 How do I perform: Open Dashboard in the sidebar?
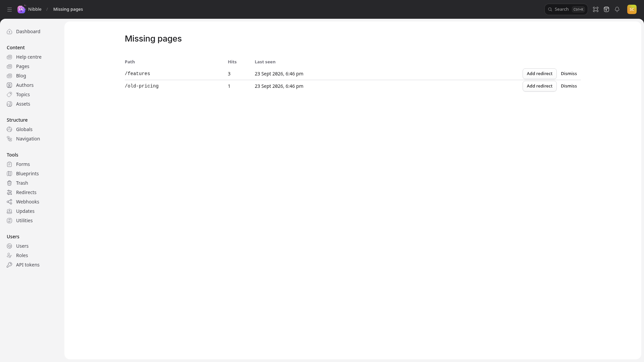pyautogui.click(x=28, y=32)
